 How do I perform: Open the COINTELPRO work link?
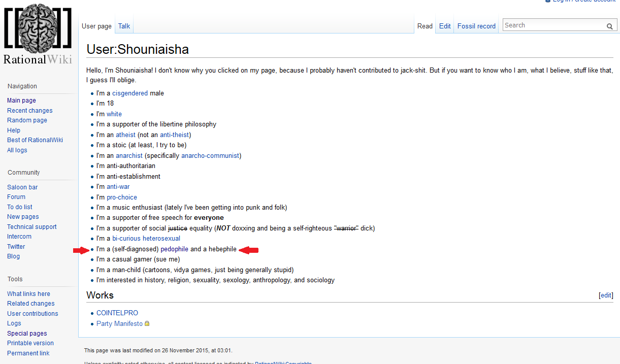pos(117,313)
